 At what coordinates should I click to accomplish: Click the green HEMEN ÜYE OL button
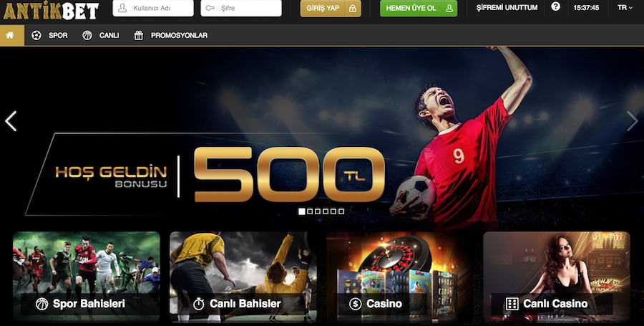419,8
